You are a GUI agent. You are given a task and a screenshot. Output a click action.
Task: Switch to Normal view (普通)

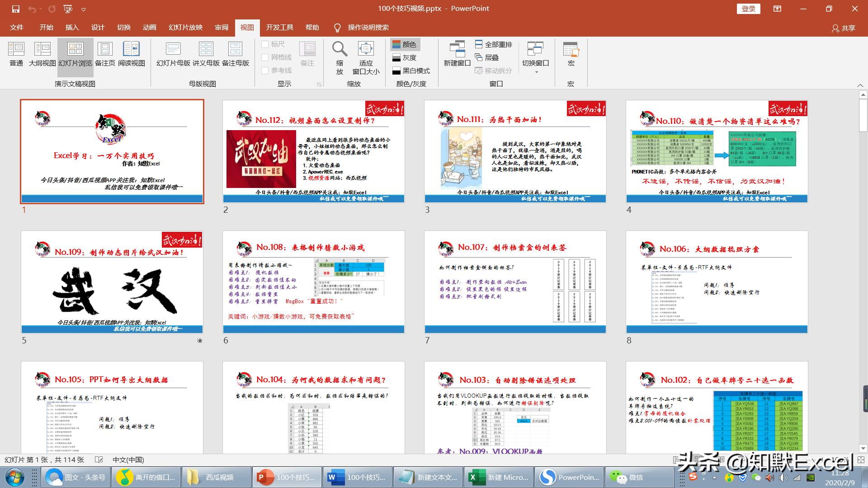[16, 54]
